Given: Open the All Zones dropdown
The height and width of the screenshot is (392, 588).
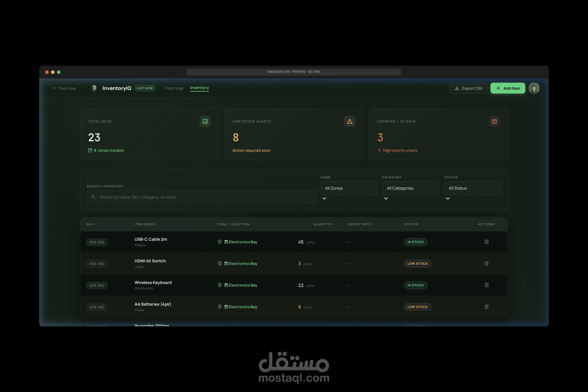Looking at the screenshot, I should click(x=349, y=188).
